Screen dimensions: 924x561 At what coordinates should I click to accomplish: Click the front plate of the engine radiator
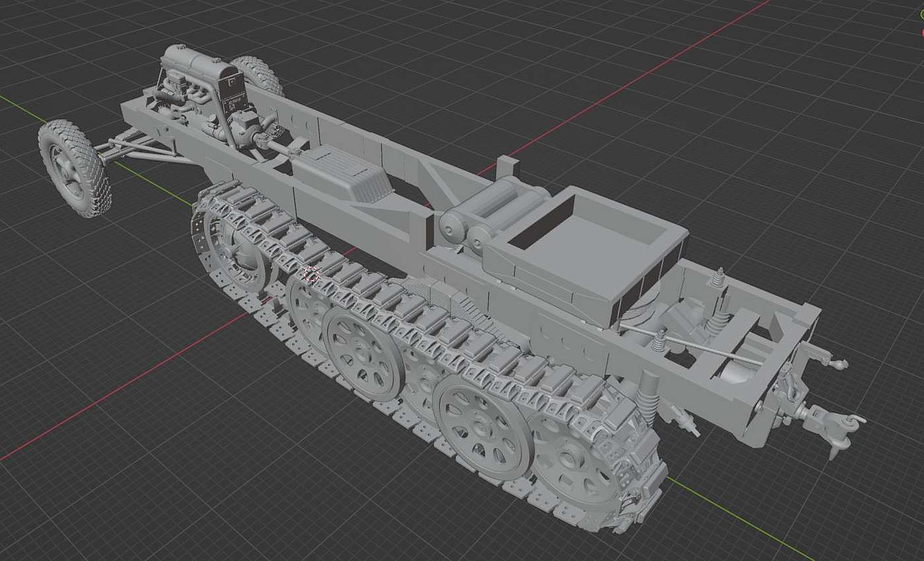tap(234, 99)
